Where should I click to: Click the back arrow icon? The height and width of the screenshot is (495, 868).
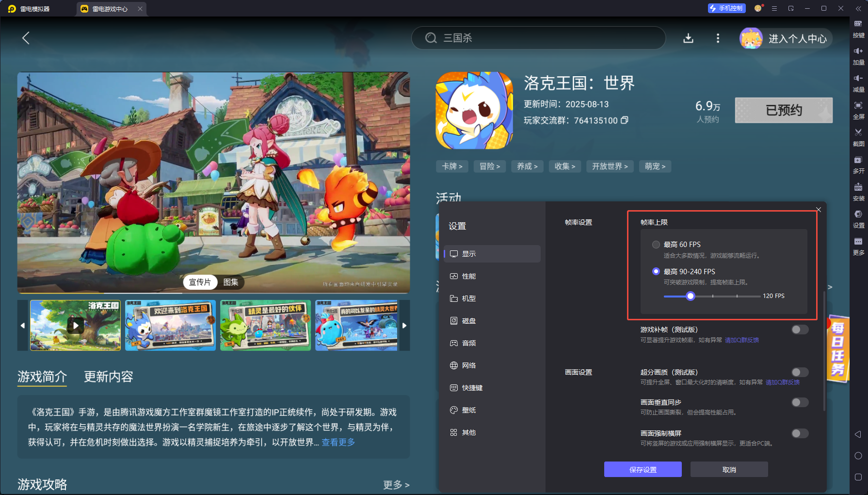[x=26, y=38]
